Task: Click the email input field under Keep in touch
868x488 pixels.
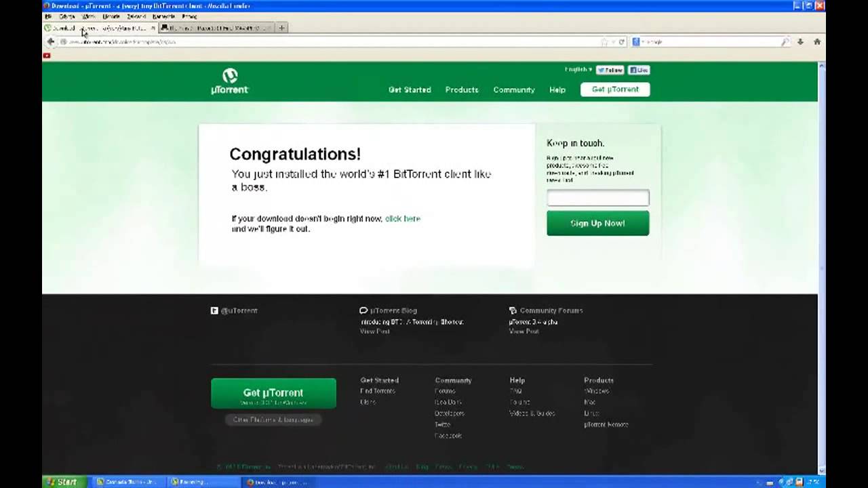Action: point(597,198)
